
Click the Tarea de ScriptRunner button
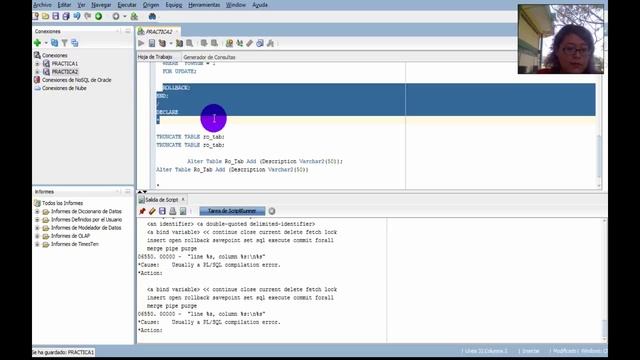[x=232, y=211]
